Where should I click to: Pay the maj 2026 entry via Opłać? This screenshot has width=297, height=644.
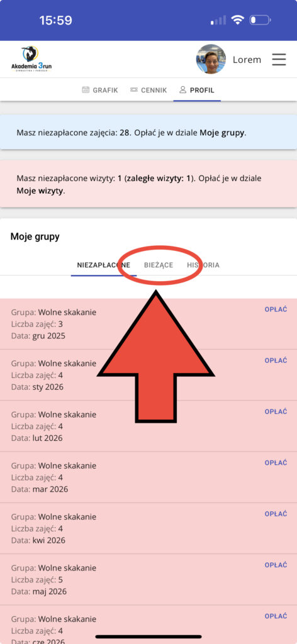(x=276, y=565)
